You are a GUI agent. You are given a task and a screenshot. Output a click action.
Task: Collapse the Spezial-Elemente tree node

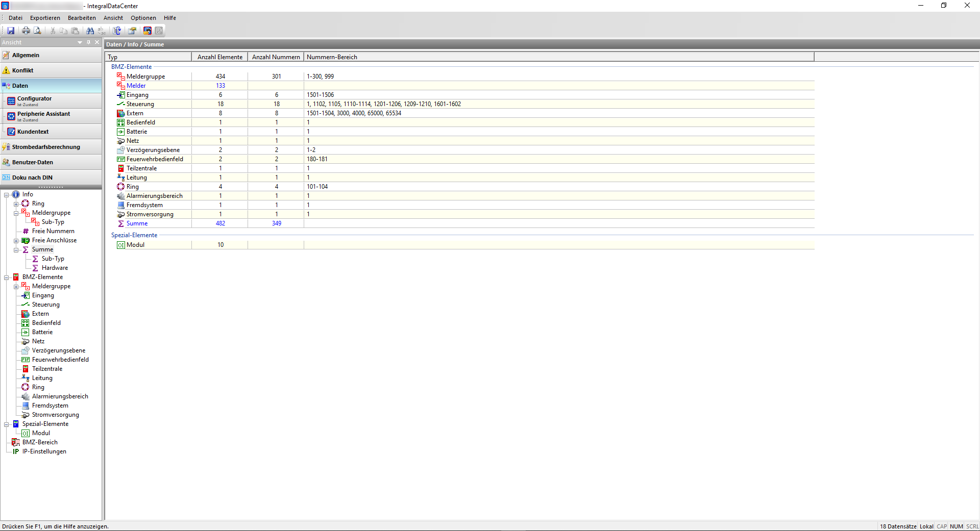7,424
